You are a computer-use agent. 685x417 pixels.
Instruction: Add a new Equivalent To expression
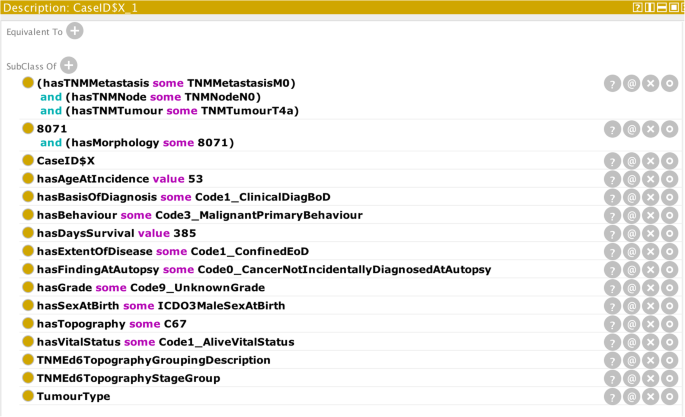(75, 31)
